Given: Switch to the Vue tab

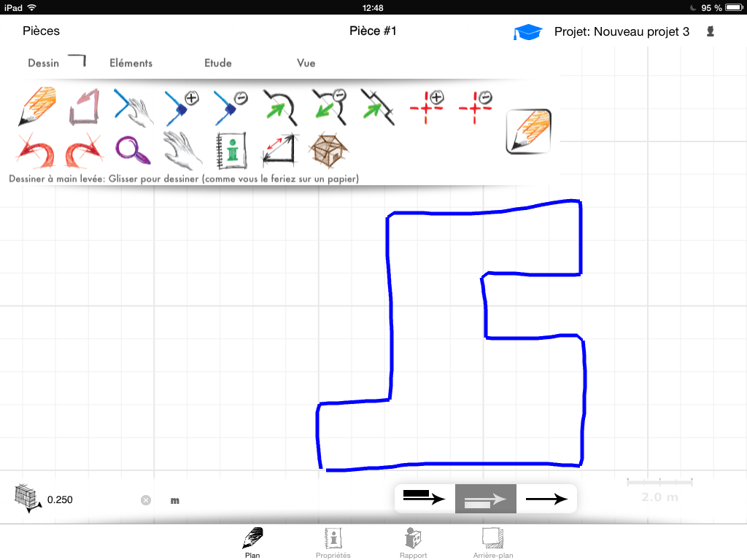Looking at the screenshot, I should 306,63.
